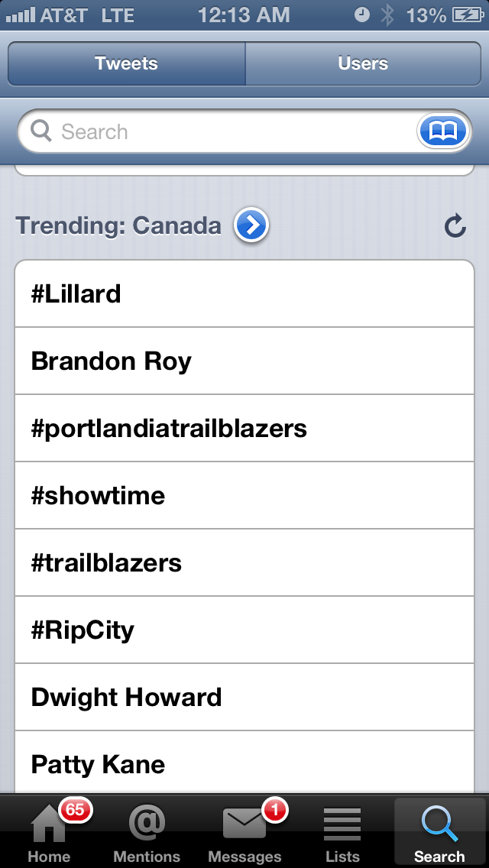The height and width of the screenshot is (868, 489).
Task: Open the Lists section
Action: coord(342,831)
